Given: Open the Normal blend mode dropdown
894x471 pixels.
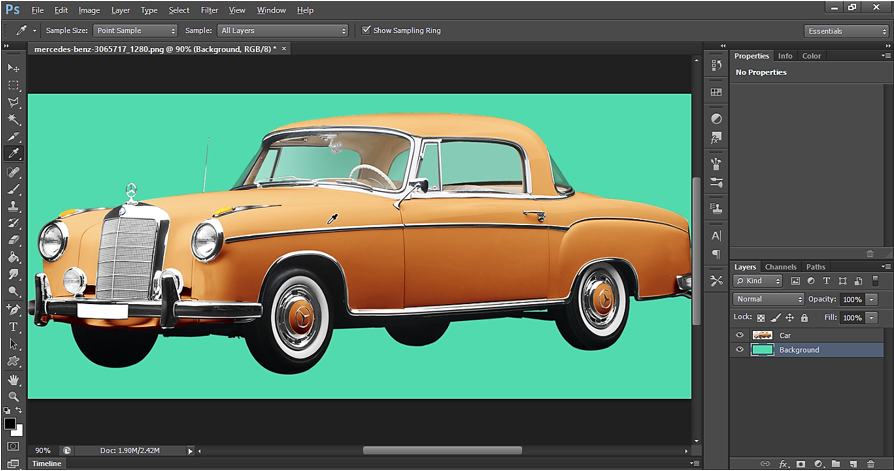Looking at the screenshot, I should pos(768,299).
